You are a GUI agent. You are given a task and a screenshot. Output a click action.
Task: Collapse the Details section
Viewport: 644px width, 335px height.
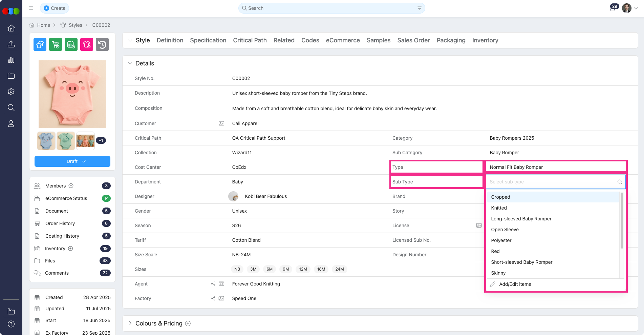130,63
